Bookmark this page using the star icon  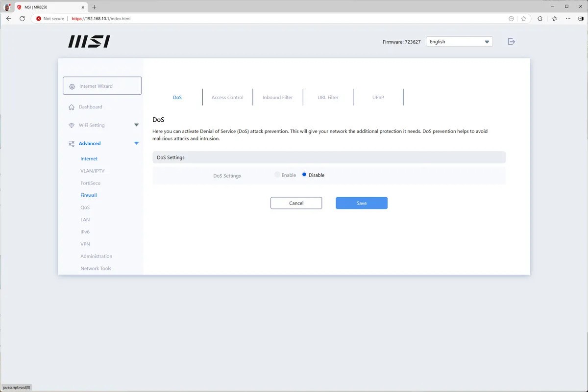pyautogui.click(x=524, y=19)
